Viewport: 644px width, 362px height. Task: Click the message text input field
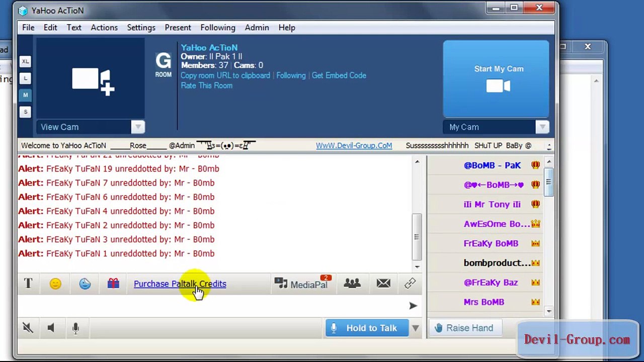point(212,305)
